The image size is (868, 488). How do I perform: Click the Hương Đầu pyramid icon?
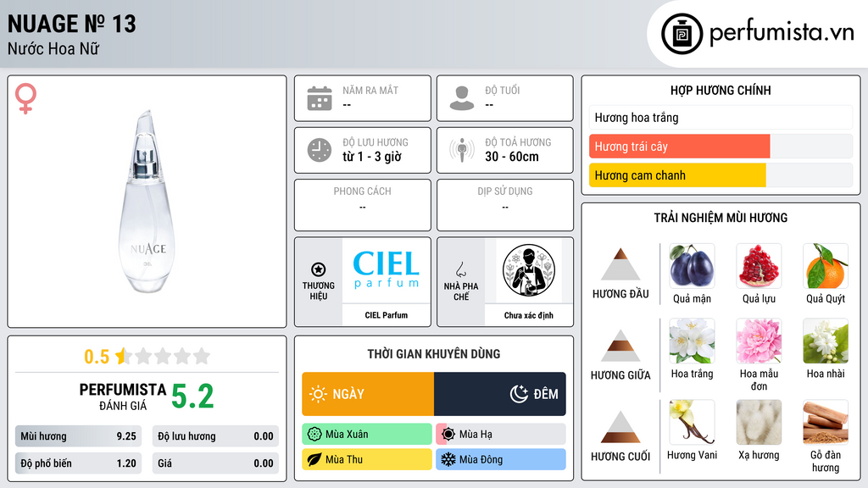(620, 264)
